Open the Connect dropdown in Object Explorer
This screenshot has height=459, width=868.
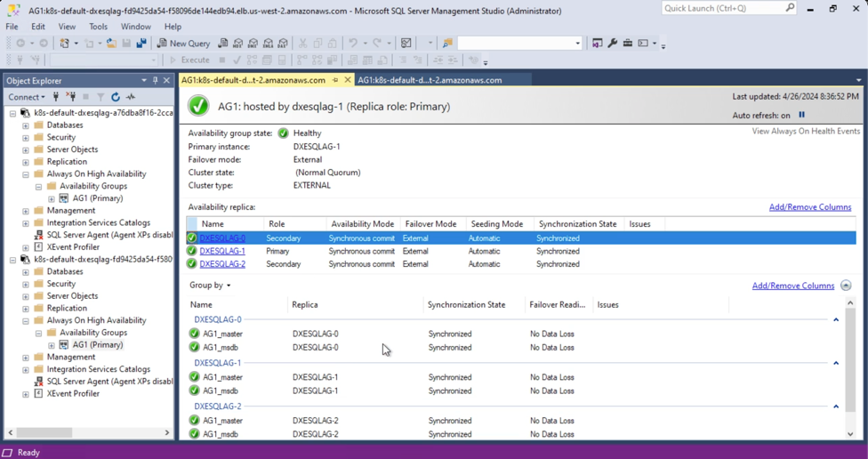tap(26, 97)
